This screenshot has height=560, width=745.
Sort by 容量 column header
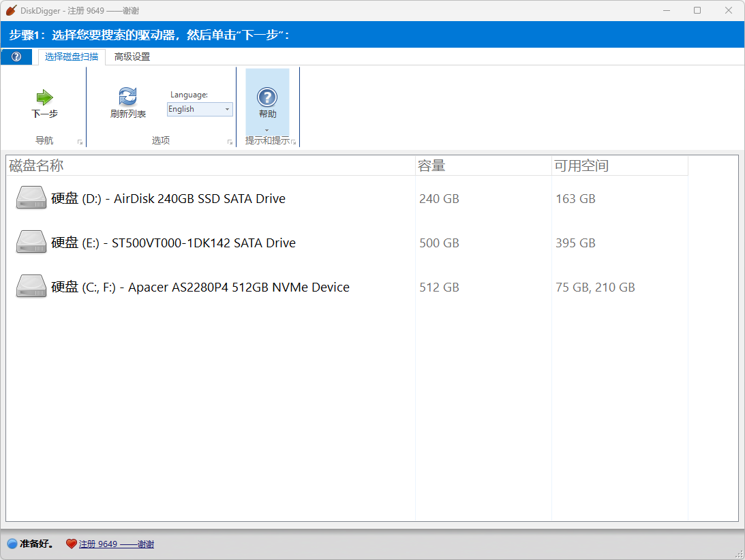483,166
